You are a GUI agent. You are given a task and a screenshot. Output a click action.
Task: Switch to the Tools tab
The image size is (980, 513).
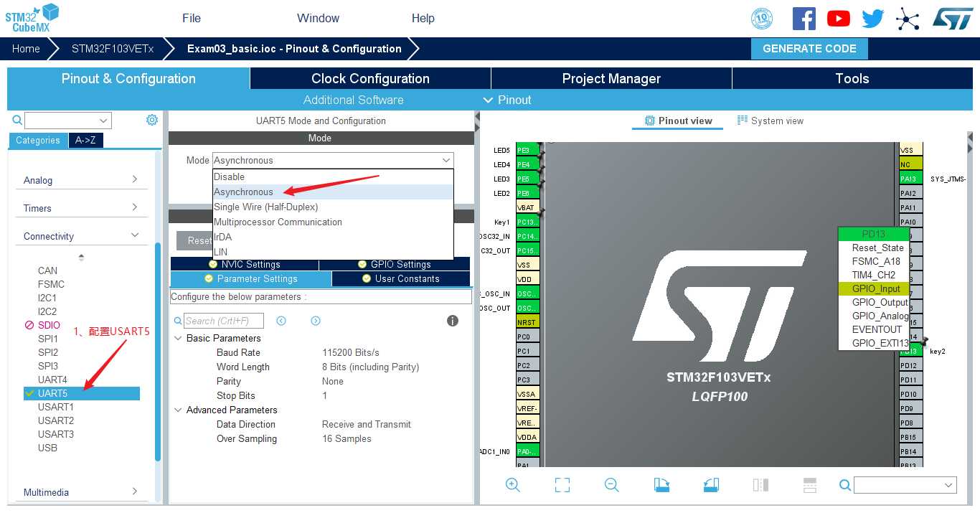coord(852,79)
